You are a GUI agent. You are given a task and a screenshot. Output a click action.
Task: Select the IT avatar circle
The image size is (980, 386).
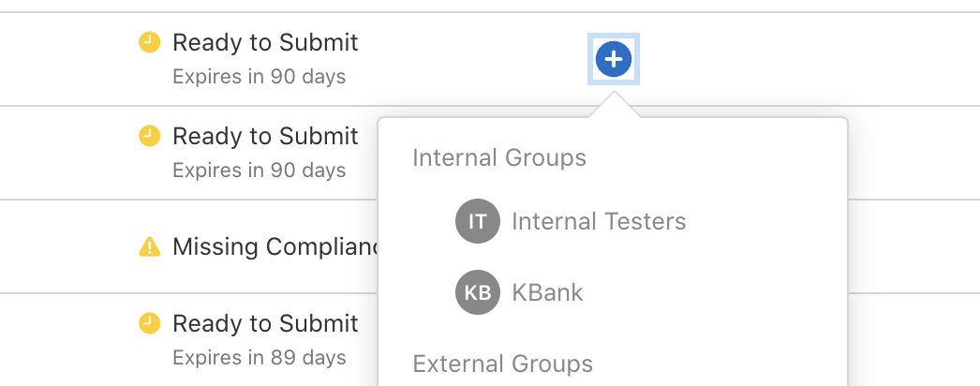[x=478, y=221]
